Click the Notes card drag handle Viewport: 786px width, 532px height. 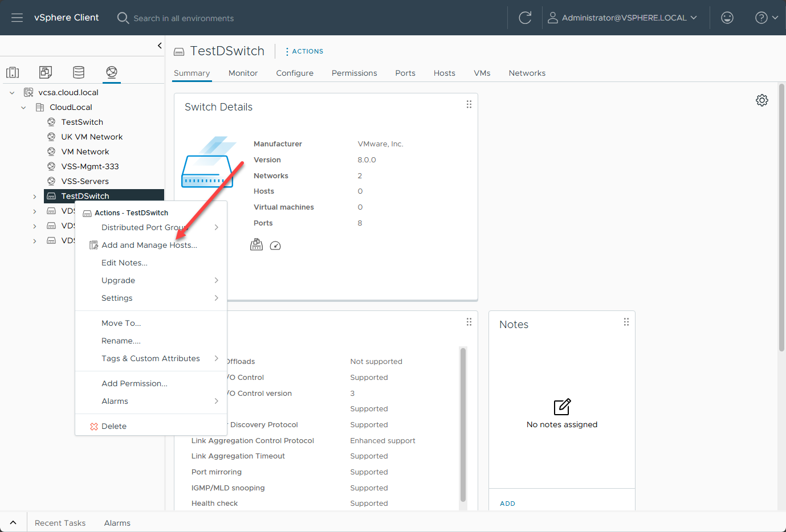(x=626, y=322)
